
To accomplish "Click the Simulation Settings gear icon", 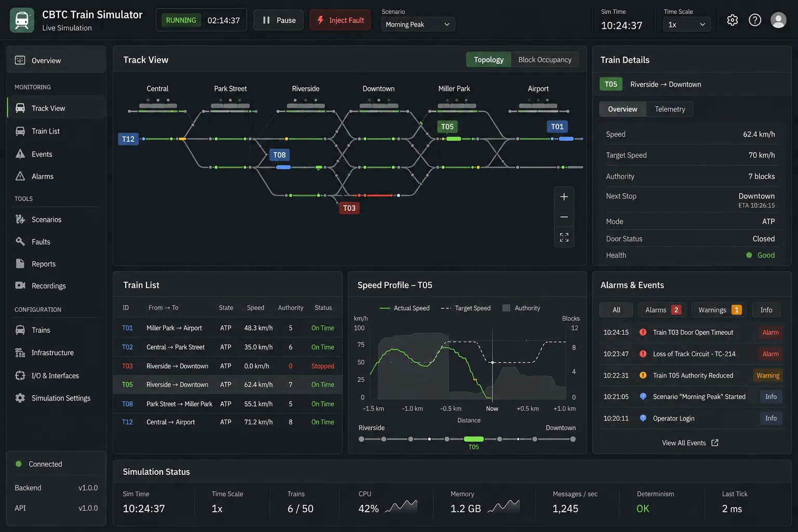I will click(20, 398).
